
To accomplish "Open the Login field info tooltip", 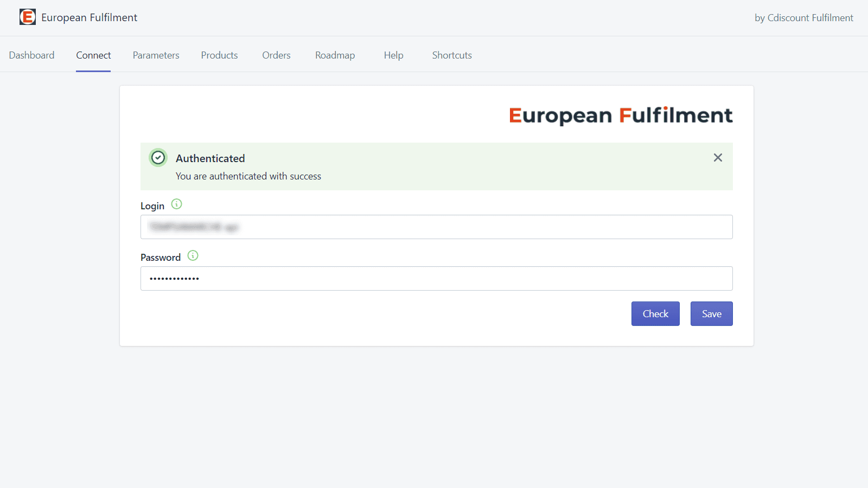I will point(176,204).
